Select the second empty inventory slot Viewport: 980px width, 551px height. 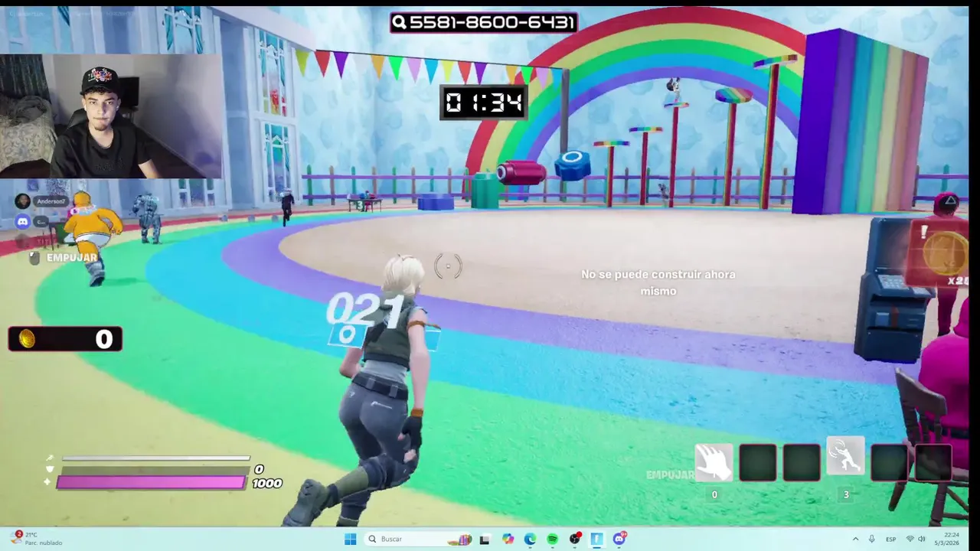758,462
